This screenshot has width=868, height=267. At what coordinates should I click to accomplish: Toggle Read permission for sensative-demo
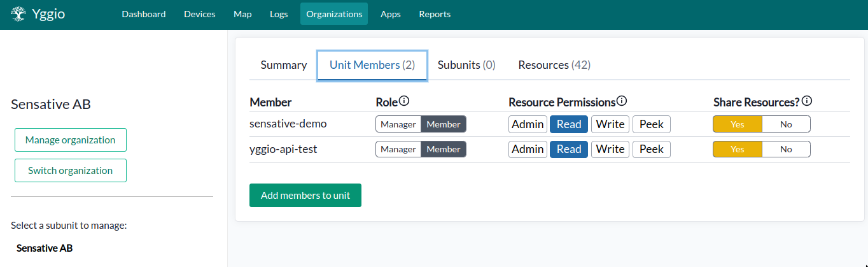[x=569, y=124]
